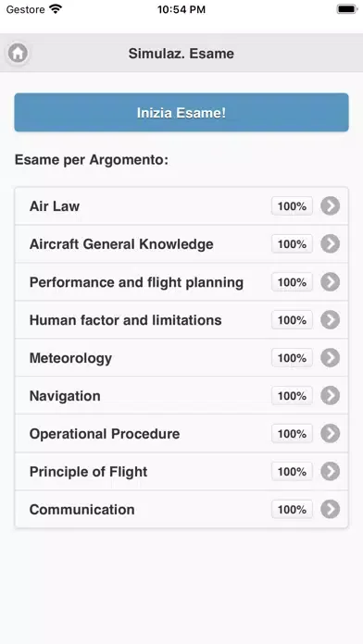Click the Navigation row arrow icon
This screenshot has width=363, height=644.
point(330,395)
